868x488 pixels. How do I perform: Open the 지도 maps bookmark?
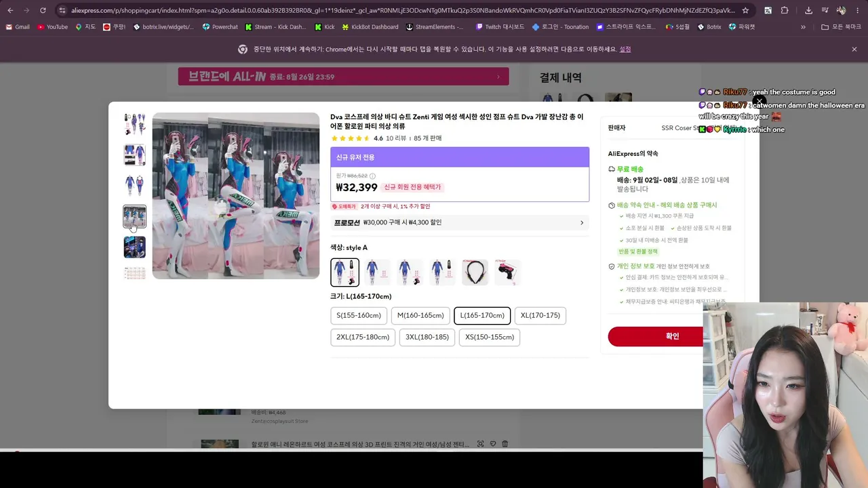[x=85, y=27]
